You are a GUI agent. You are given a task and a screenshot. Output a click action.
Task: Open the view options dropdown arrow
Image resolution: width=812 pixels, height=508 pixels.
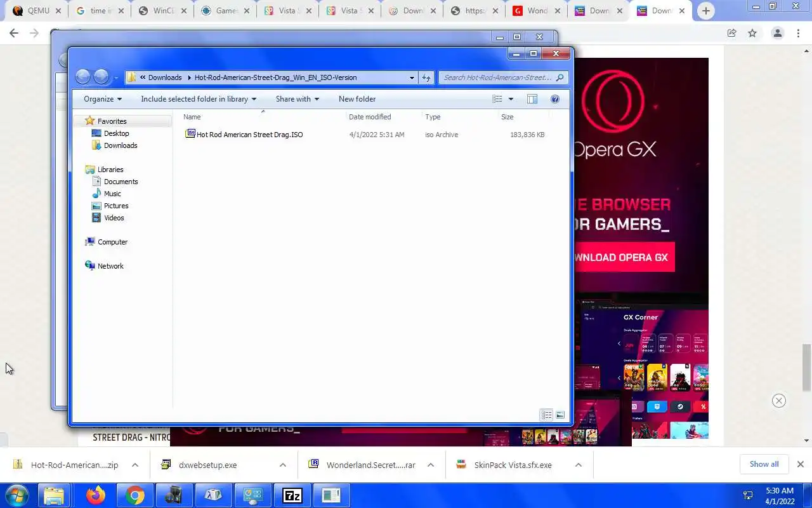(511, 99)
